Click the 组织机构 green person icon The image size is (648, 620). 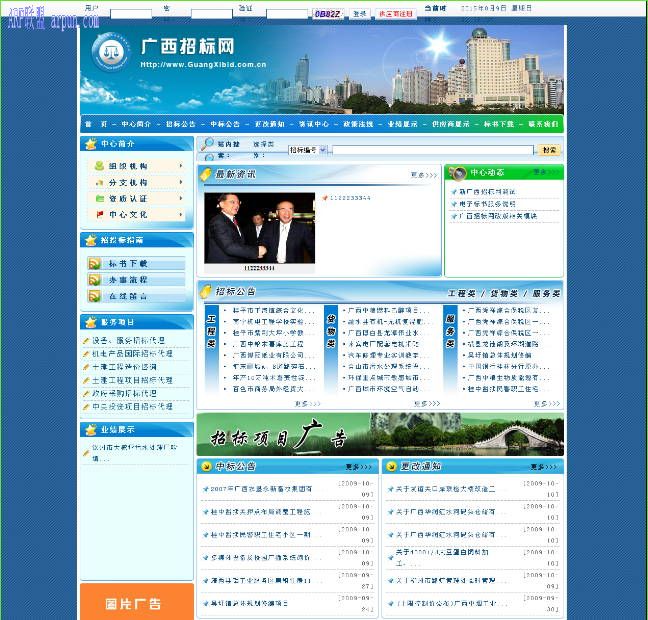(99, 166)
